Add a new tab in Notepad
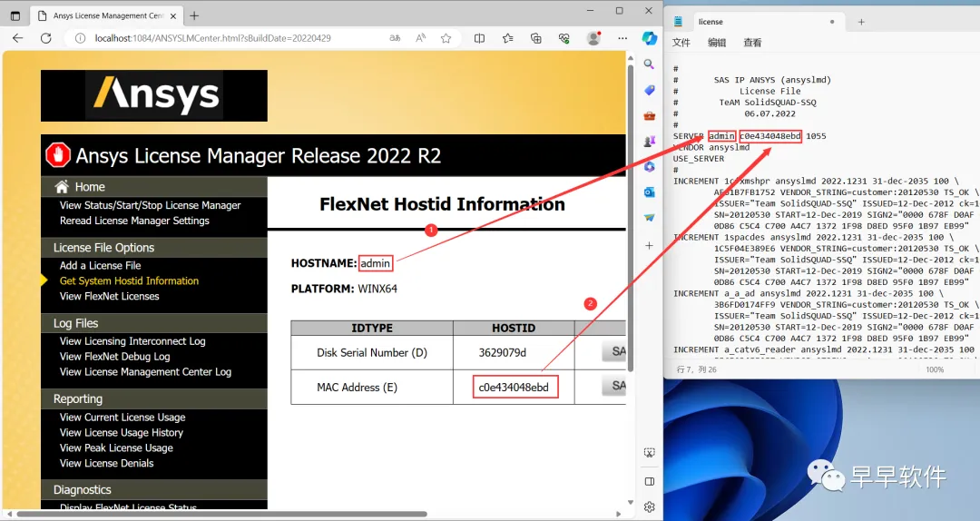This screenshot has width=980, height=521. pyautogui.click(x=861, y=22)
